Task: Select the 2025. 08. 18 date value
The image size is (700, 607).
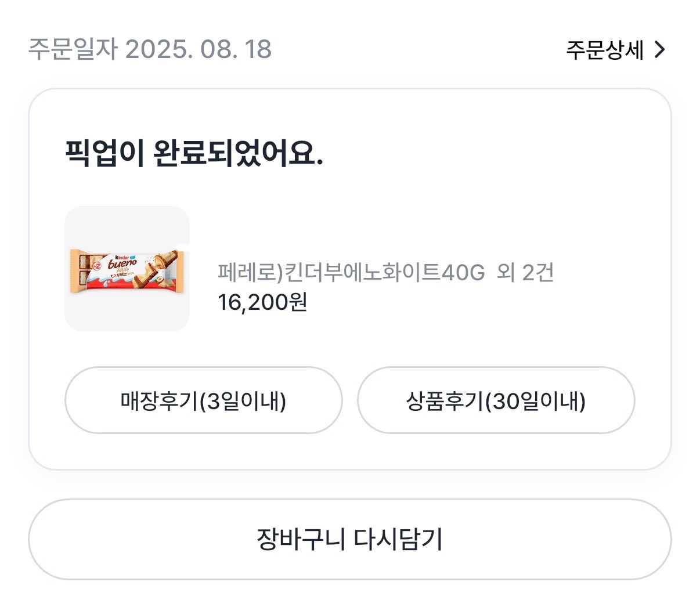Action: point(199,49)
